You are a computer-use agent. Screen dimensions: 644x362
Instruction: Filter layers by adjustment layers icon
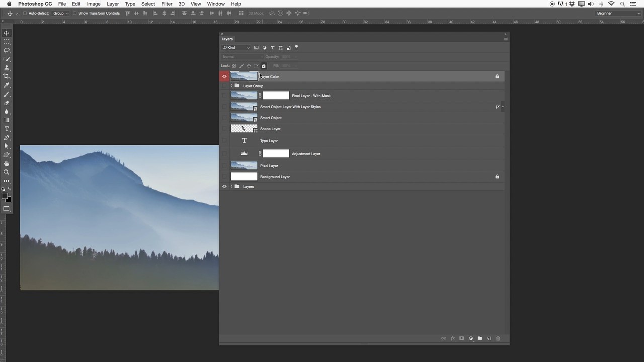(264, 48)
